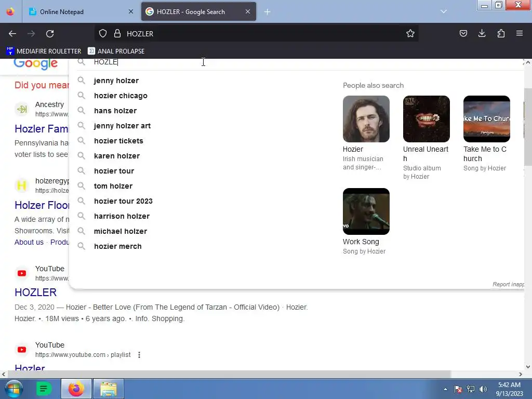Viewport: 532px width, 399px height.
Task: Open the Take Me to Church thumbnail
Action: coord(486,119)
